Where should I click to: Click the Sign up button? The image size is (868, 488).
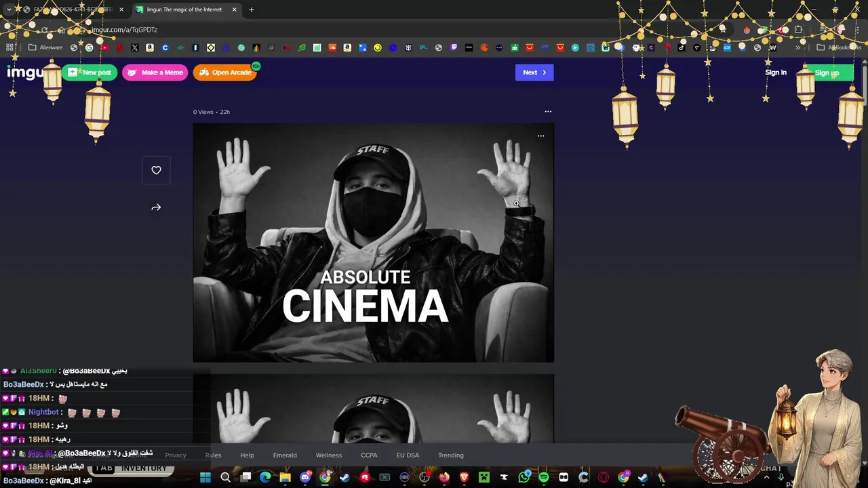pos(827,73)
